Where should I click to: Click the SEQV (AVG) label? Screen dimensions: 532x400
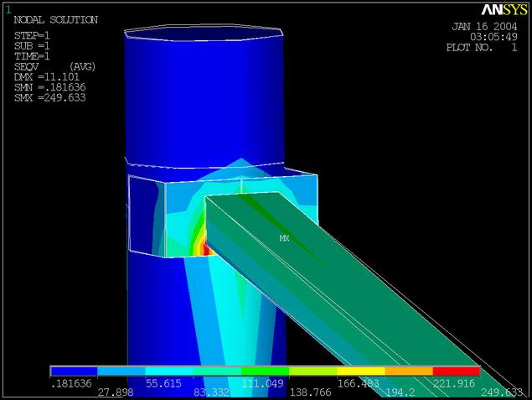coord(55,66)
